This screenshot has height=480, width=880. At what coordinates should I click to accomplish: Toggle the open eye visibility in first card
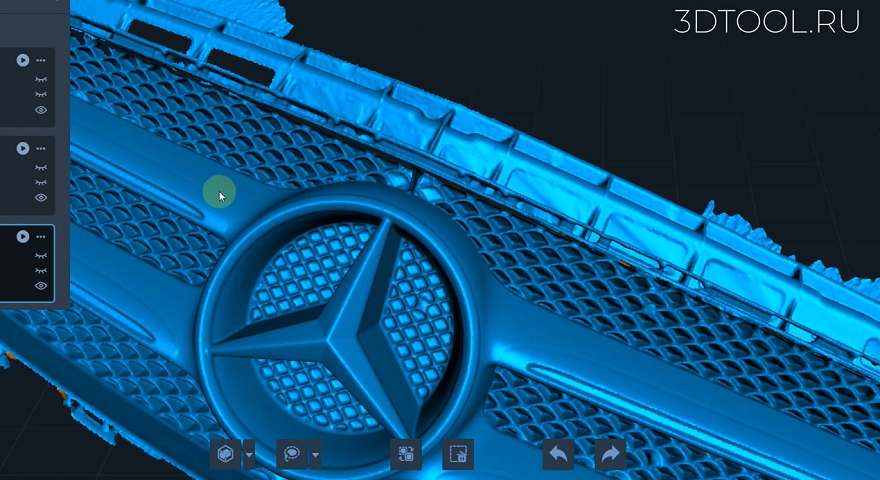click(41, 110)
